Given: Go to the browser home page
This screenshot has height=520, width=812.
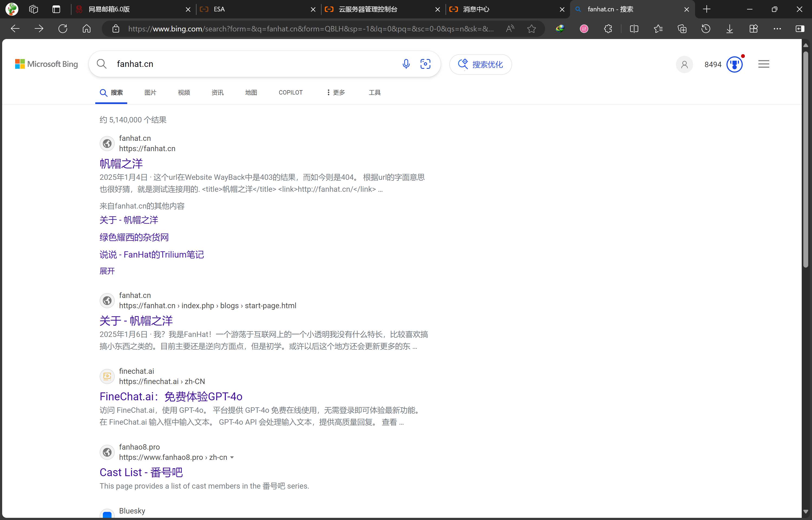Looking at the screenshot, I should tap(87, 29).
